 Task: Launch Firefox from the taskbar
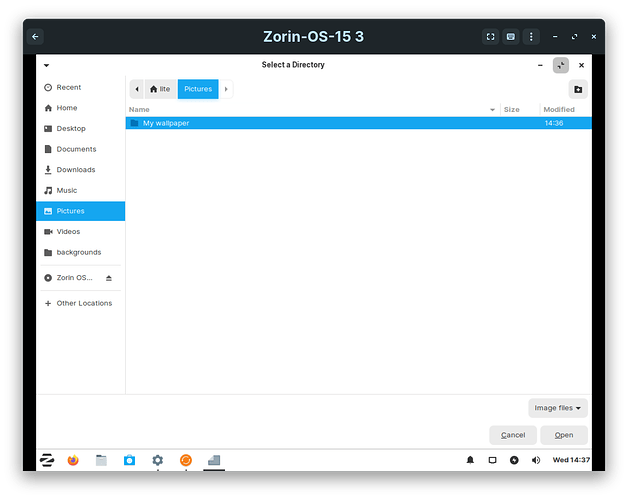point(73,460)
